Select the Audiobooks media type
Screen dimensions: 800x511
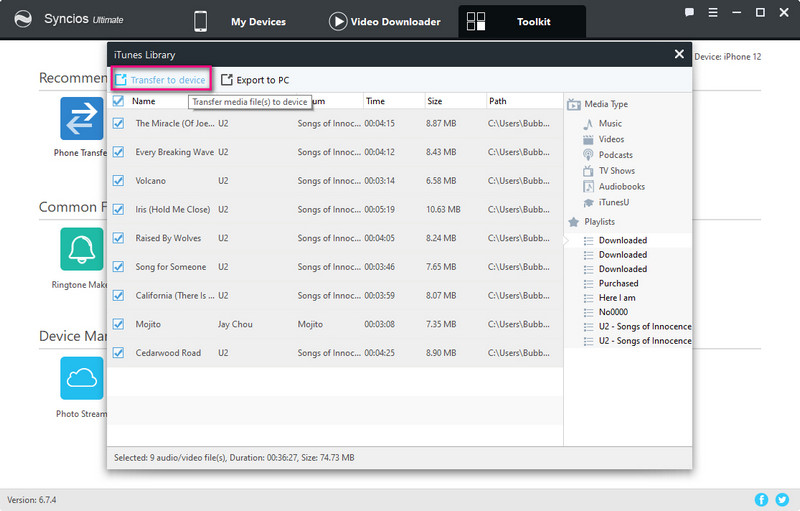pos(621,187)
